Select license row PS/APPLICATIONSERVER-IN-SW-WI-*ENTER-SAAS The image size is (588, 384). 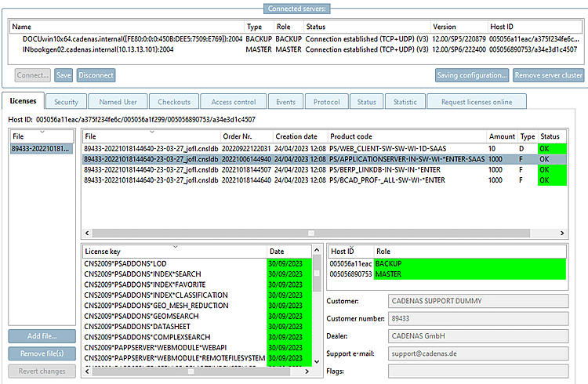click(x=325, y=159)
